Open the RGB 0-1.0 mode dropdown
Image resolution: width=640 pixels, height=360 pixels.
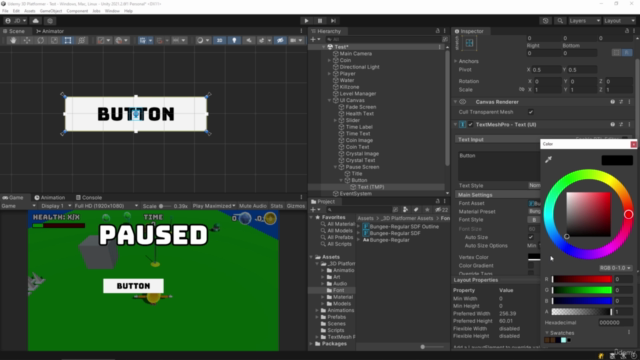(615, 268)
